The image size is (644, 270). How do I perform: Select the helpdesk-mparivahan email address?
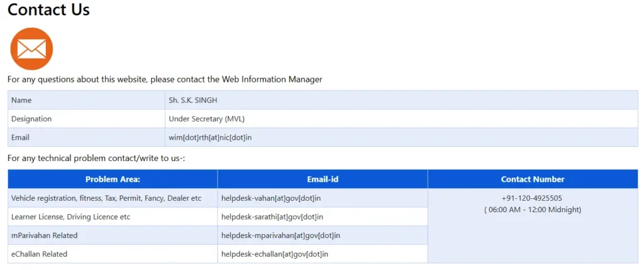tap(280, 235)
